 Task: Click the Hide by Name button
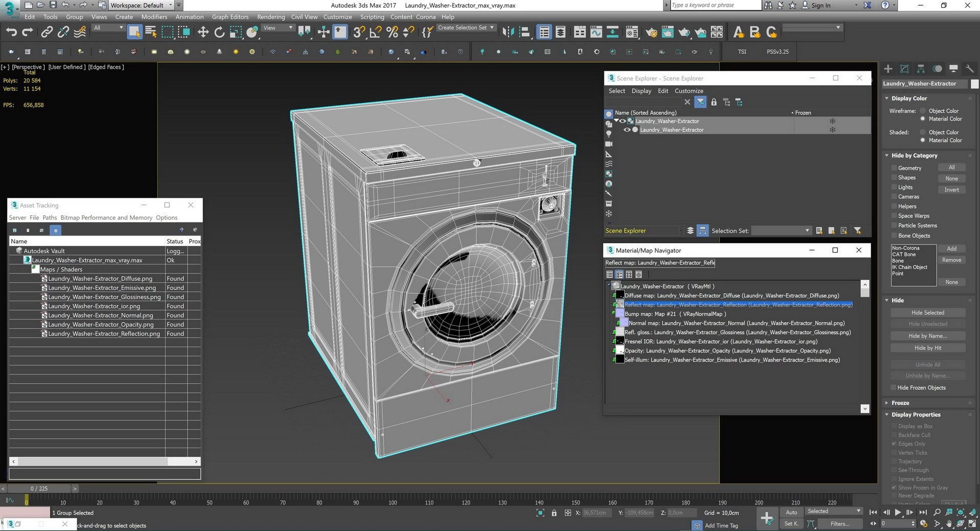(927, 336)
